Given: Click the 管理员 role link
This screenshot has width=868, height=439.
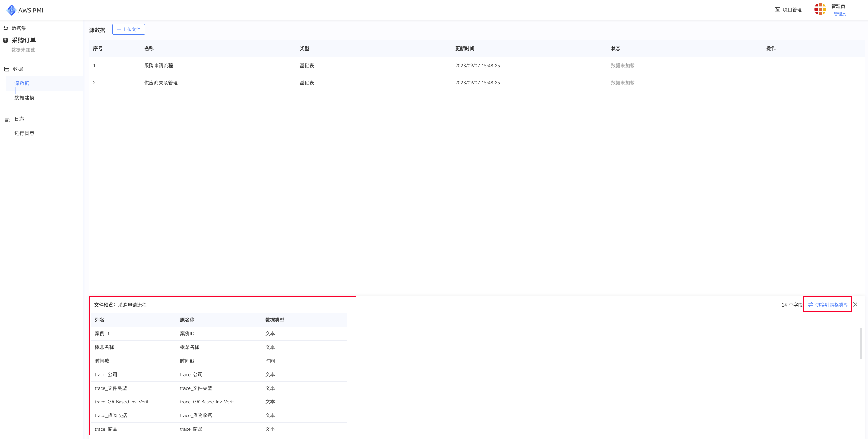Looking at the screenshot, I should [840, 14].
